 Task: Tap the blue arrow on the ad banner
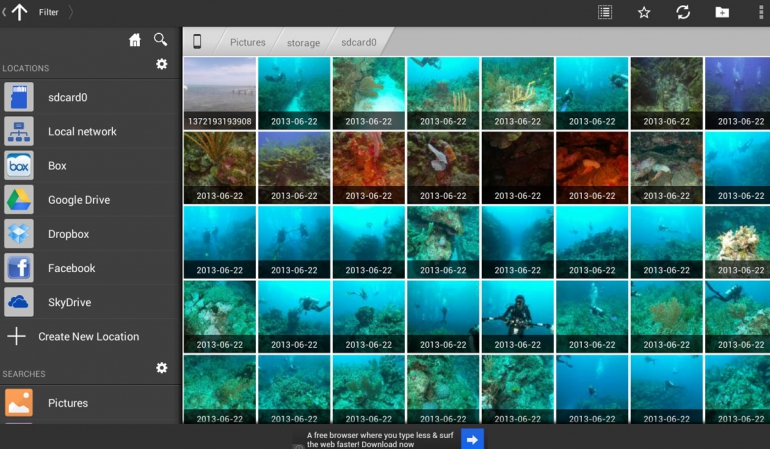tap(472, 438)
